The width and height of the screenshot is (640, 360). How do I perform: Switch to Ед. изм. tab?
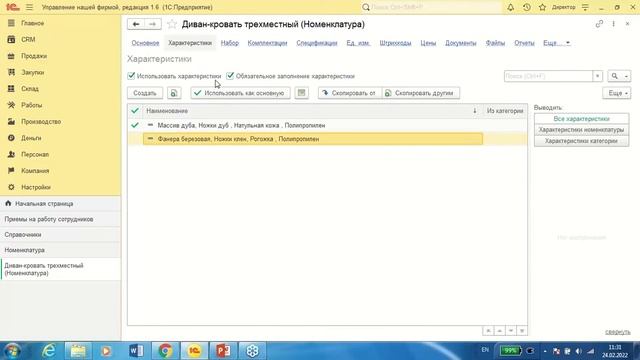click(358, 43)
